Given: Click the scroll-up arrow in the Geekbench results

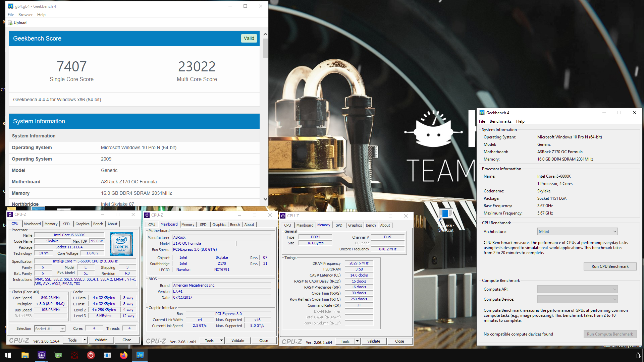Looking at the screenshot, I should [265, 34].
